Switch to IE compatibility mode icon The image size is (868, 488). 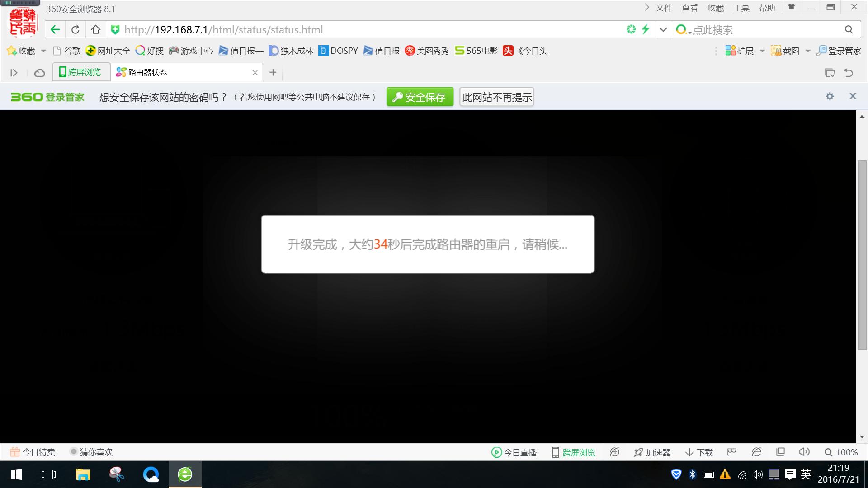pyautogui.click(x=756, y=452)
